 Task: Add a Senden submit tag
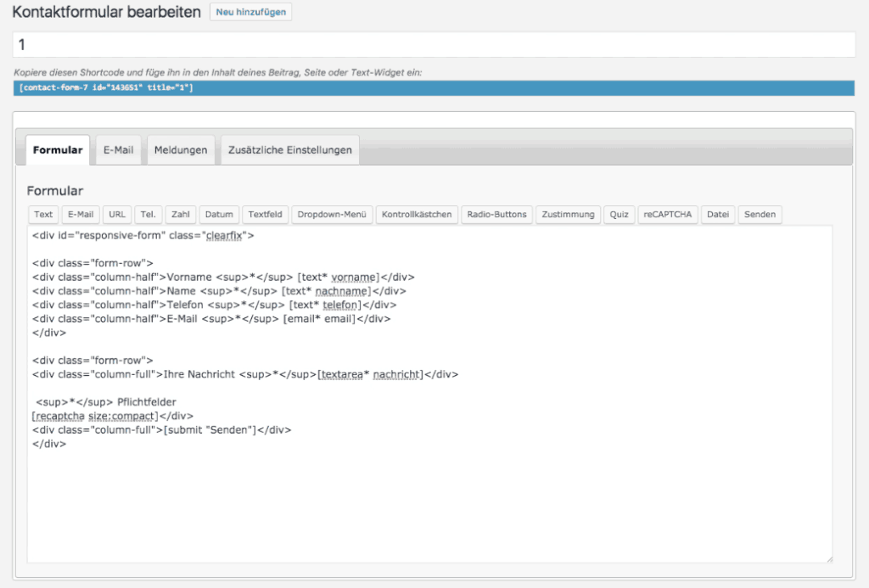(760, 215)
